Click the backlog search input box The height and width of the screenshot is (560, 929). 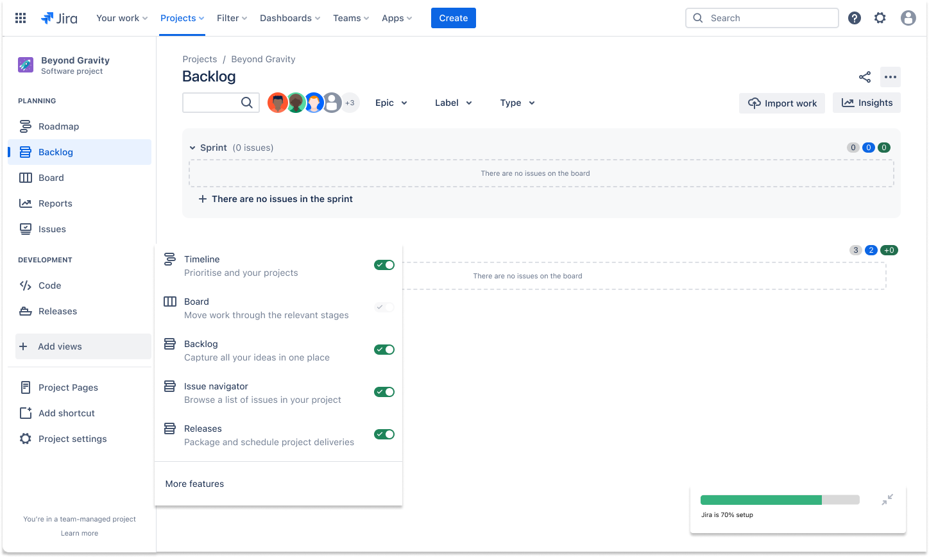coord(221,103)
